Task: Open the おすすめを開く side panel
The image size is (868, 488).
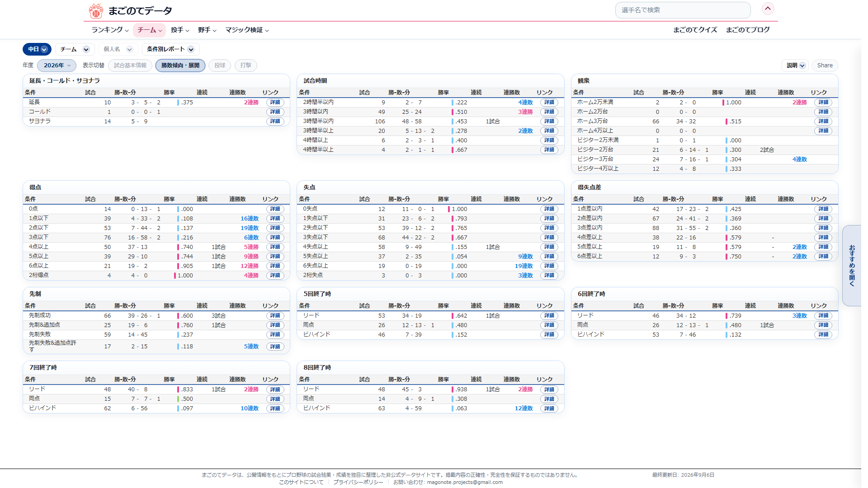Action: [852, 266]
